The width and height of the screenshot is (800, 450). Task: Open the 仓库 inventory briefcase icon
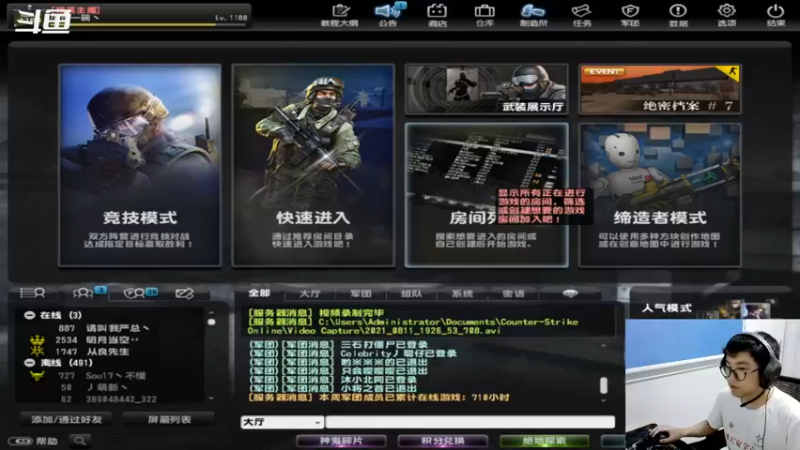pos(484,15)
